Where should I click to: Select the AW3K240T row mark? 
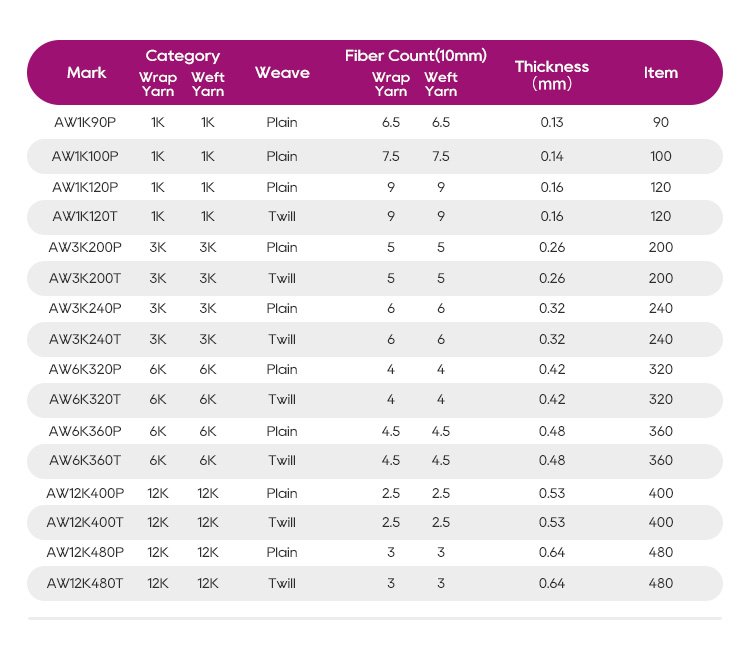click(85, 339)
